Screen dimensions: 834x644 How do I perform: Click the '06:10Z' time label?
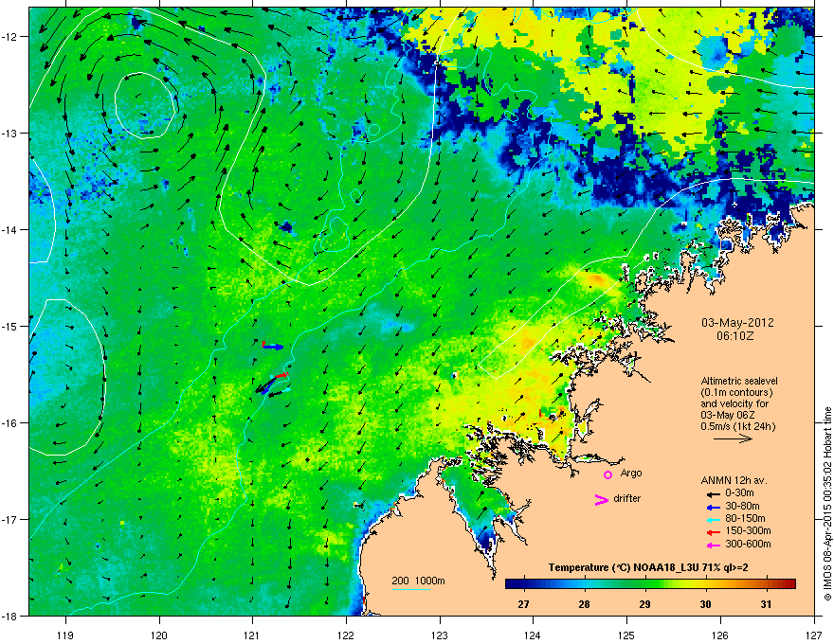point(734,336)
